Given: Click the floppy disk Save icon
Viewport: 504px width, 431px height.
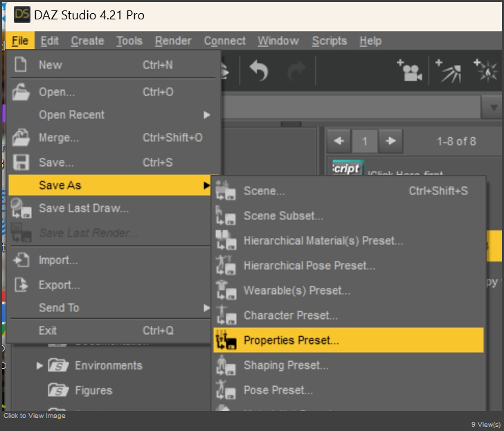Looking at the screenshot, I should [x=21, y=162].
